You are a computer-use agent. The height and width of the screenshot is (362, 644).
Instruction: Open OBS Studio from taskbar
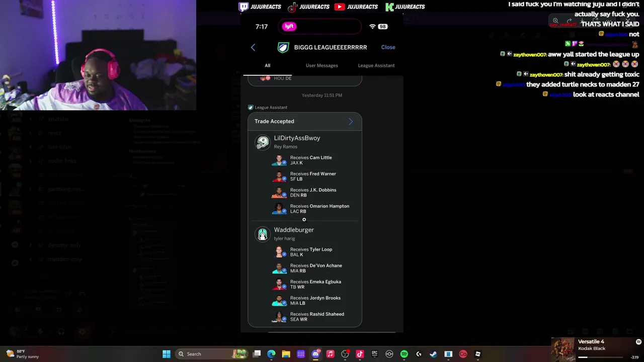pos(345,354)
